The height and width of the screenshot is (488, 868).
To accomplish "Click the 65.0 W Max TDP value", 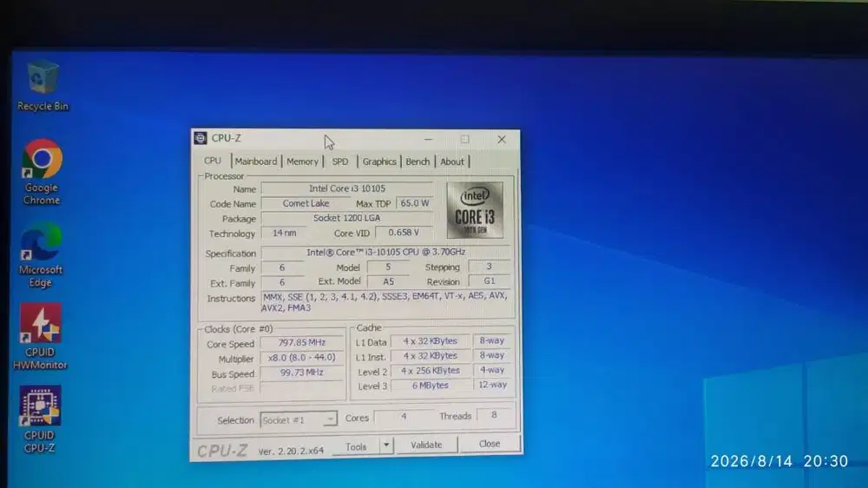I will click(415, 203).
